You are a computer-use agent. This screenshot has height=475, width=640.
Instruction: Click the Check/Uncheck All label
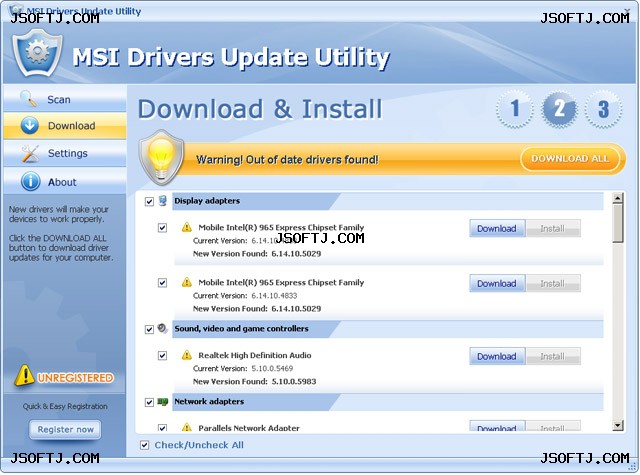point(199,445)
